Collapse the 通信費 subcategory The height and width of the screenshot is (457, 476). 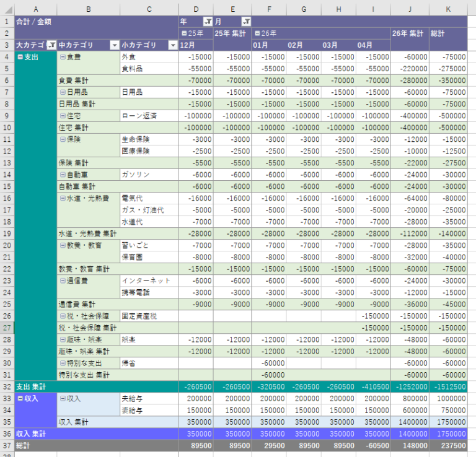click(x=63, y=281)
